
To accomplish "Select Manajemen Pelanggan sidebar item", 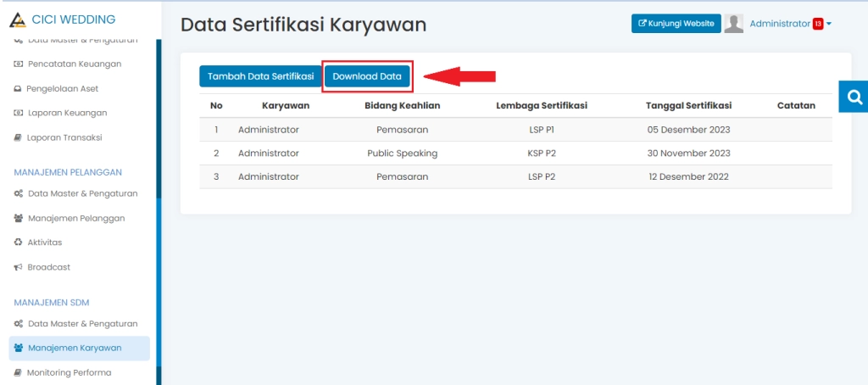I will coord(76,218).
